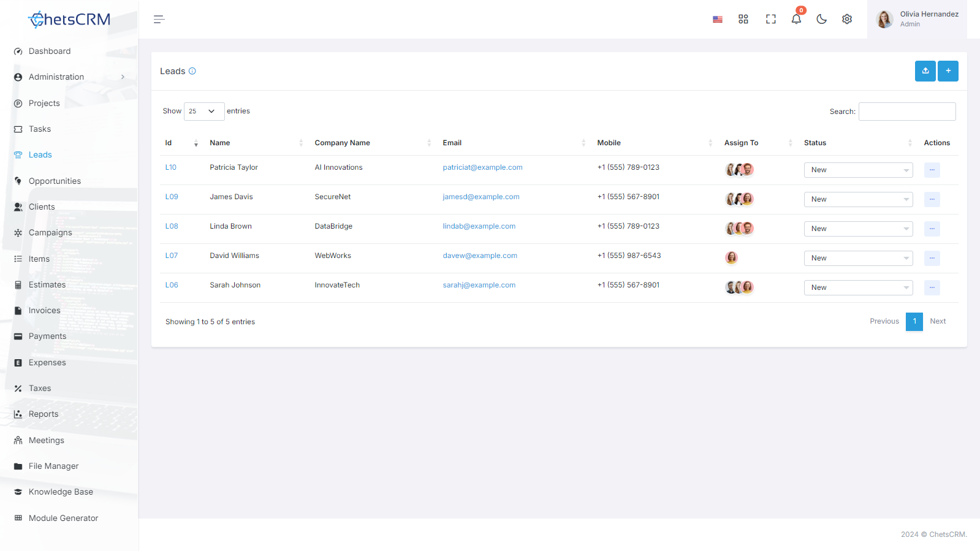Sort table by Mobile column
The height and width of the screenshot is (551, 980).
click(655, 143)
